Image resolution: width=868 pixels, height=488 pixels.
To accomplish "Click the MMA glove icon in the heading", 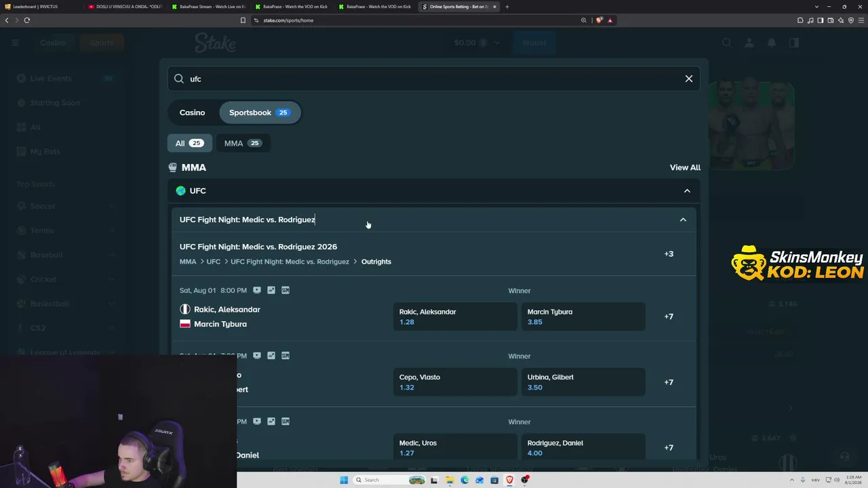I will click(172, 167).
